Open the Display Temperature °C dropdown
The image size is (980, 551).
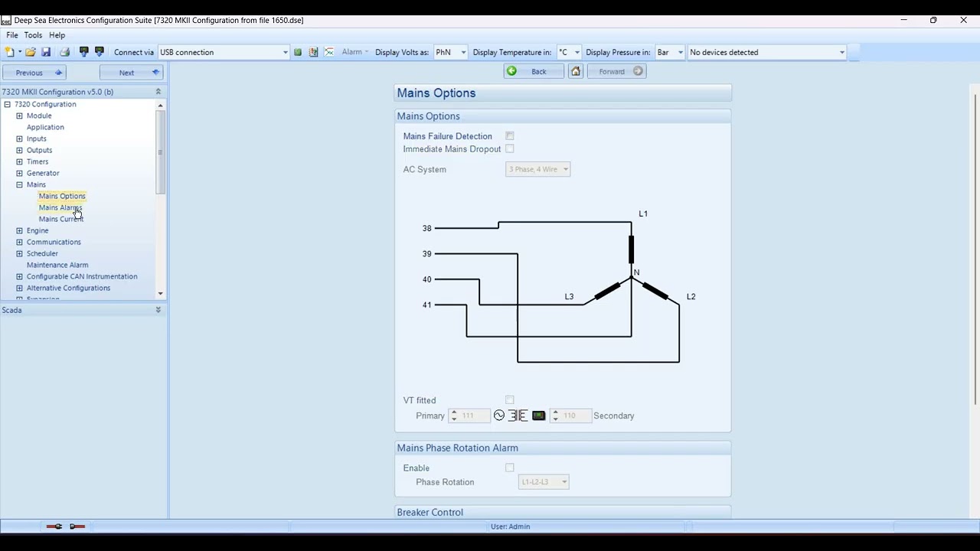click(x=569, y=52)
